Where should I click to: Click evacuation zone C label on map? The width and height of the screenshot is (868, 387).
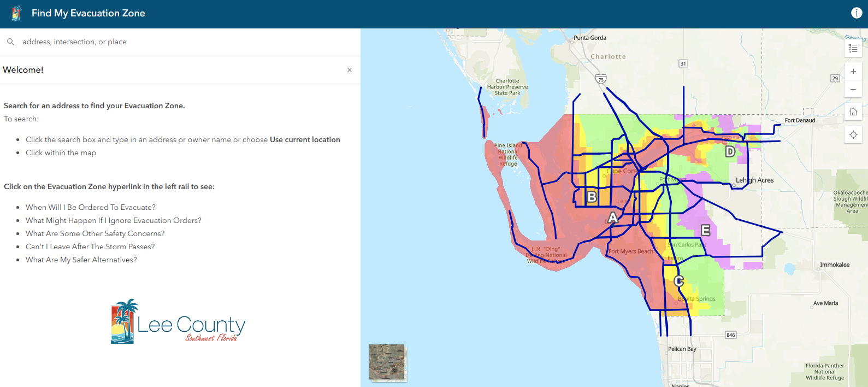tap(679, 281)
